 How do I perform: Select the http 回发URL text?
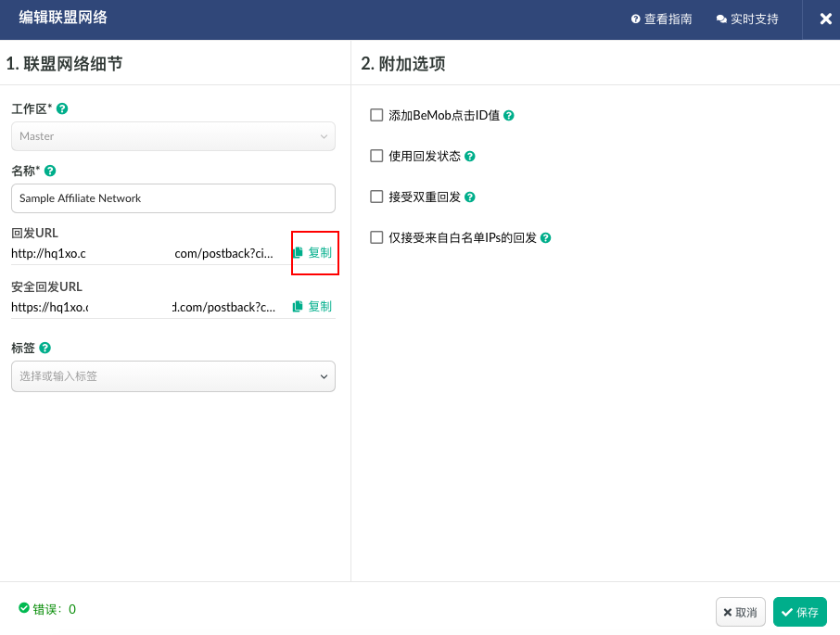143,253
